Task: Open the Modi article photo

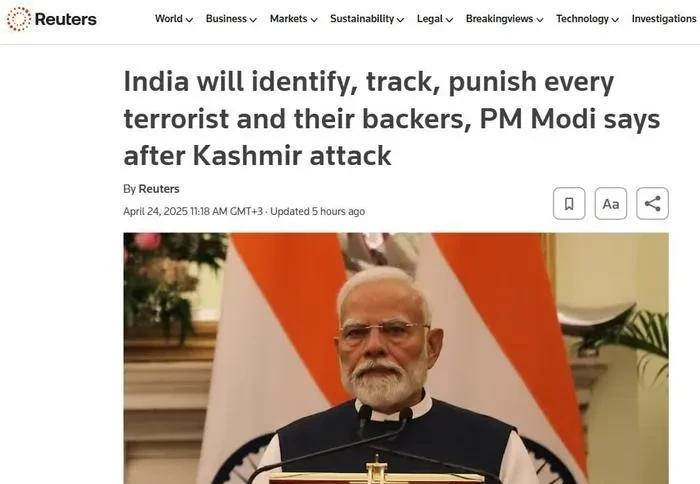Action: point(396,358)
